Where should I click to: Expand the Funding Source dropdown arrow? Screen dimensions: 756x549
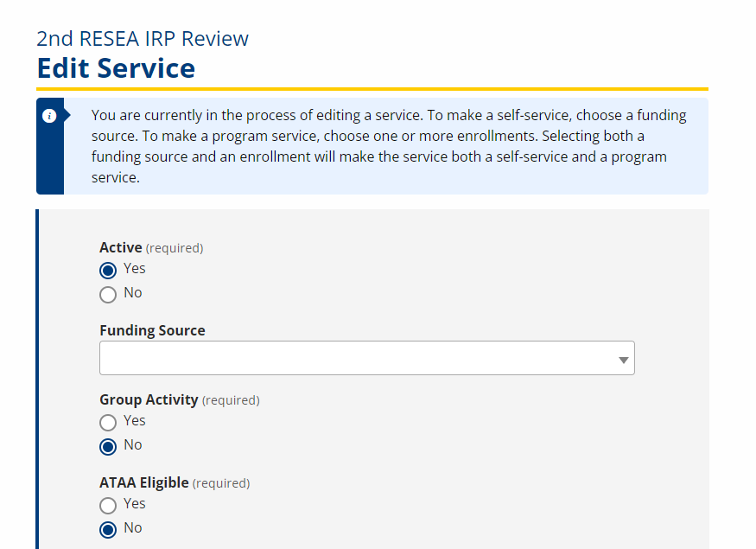(x=624, y=360)
